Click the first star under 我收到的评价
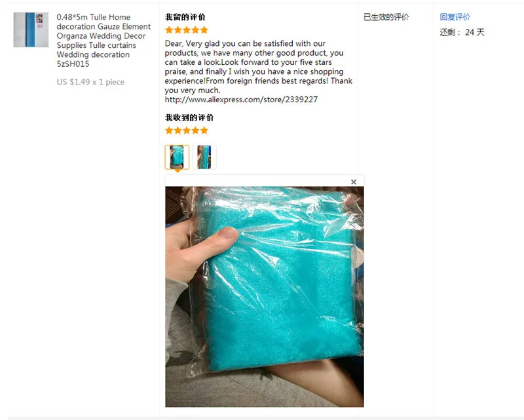This screenshot has width=524, height=420. (169, 130)
